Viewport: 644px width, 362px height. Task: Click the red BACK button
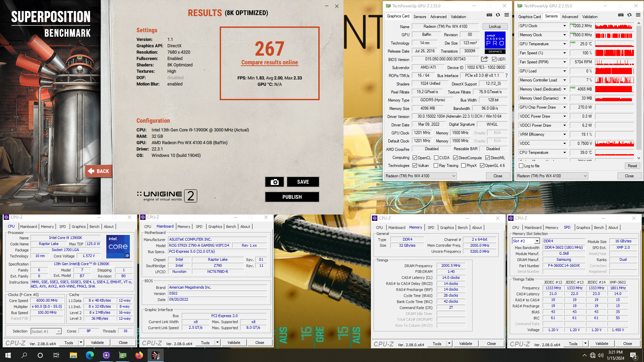[x=99, y=171]
